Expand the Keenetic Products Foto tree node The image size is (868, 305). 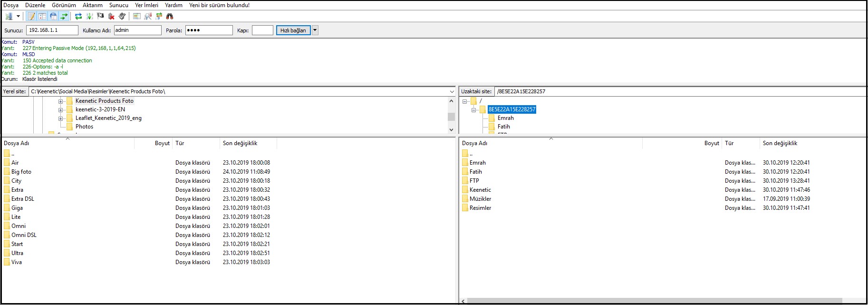61,101
